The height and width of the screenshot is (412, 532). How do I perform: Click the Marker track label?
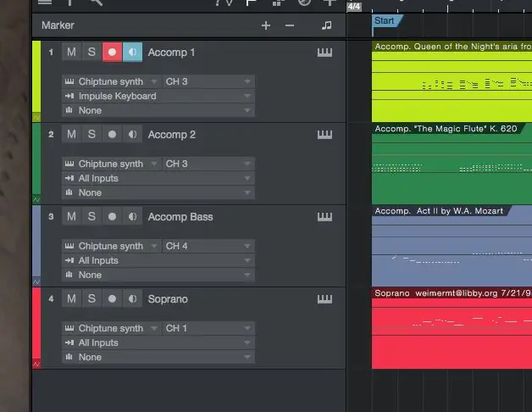tap(58, 25)
